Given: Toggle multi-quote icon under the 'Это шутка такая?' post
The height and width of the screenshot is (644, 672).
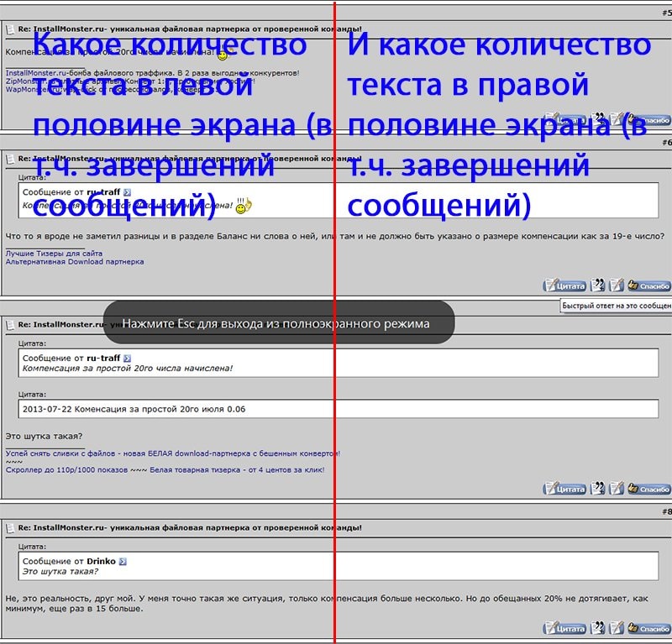Looking at the screenshot, I should pos(597,489).
